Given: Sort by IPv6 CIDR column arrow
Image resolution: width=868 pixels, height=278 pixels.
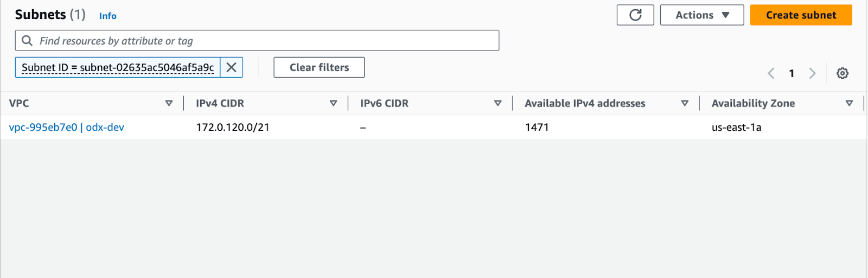Looking at the screenshot, I should 497,103.
